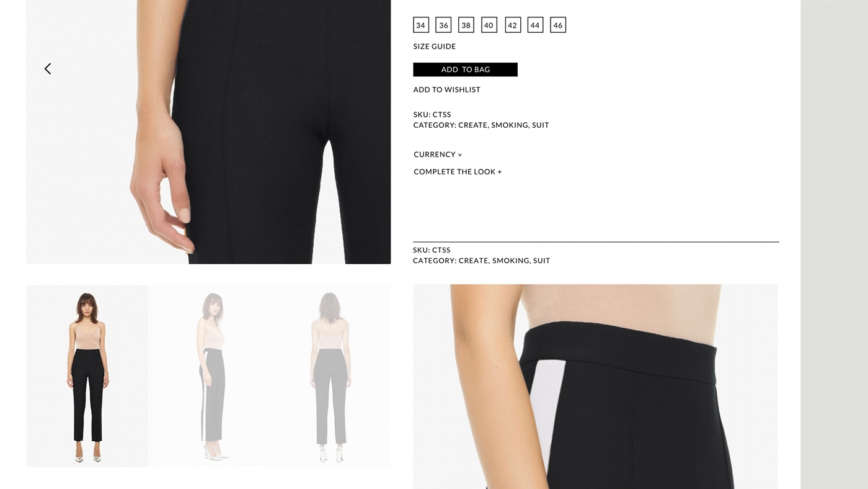Open the Create category link
Screen dimensions: 868x489
click(x=473, y=125)
